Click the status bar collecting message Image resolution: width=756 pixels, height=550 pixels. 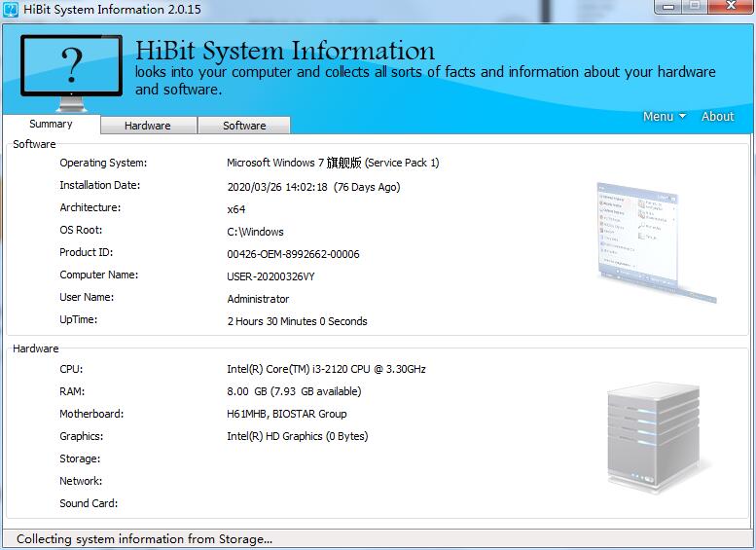(x=144, y=539)
